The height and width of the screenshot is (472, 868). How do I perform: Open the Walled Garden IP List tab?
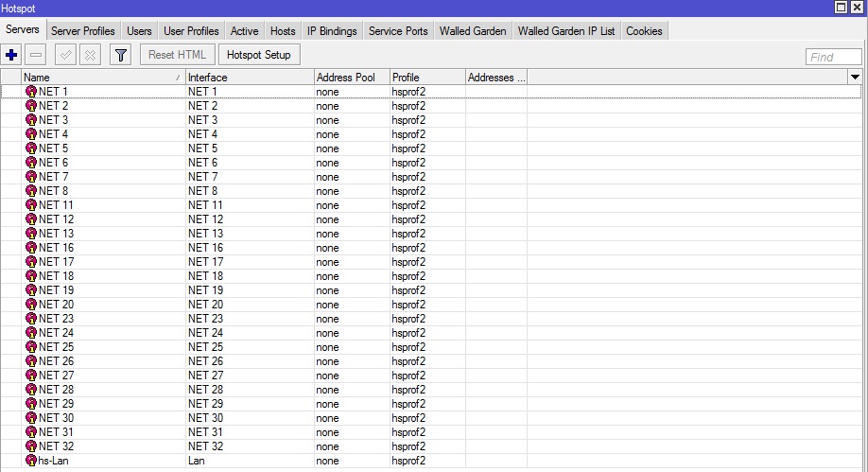tap(566, 31)
